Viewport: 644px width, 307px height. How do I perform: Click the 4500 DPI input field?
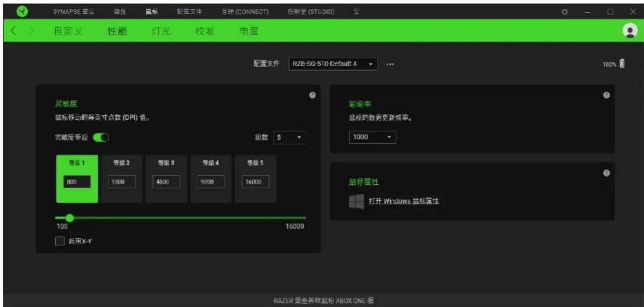(x=166, y=182)
